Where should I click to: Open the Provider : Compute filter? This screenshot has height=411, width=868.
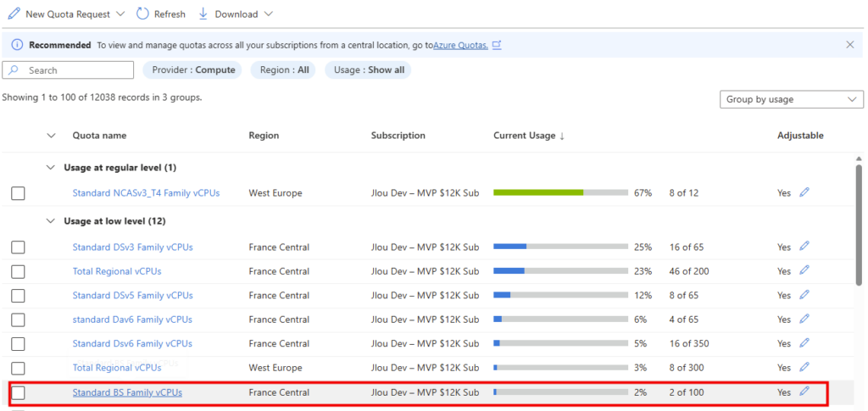click(192, 70)
